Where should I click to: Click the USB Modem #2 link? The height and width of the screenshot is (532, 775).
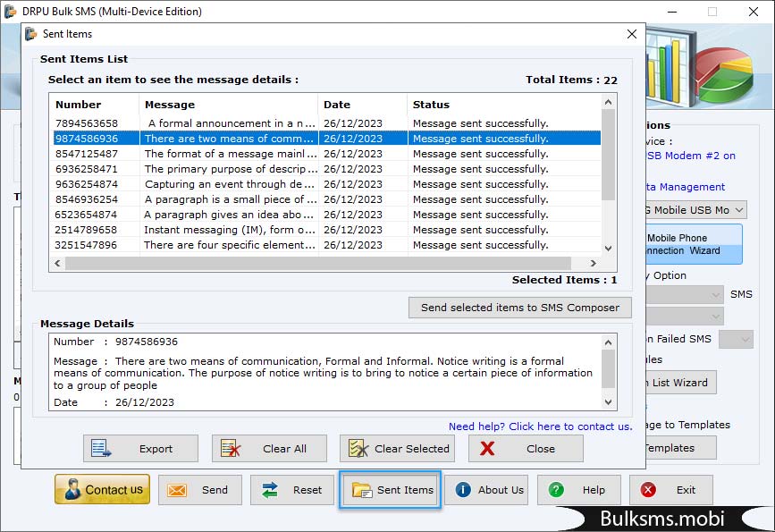(x=691, y=156)
